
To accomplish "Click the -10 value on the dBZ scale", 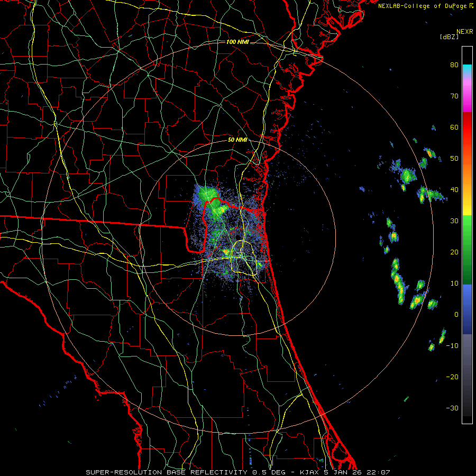I will 452,346.
